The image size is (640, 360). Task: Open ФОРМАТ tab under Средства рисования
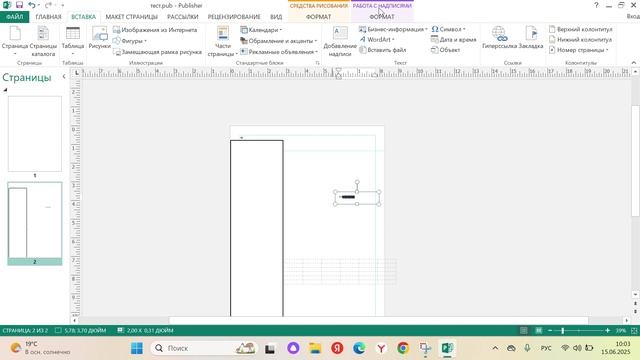(318, 17)
